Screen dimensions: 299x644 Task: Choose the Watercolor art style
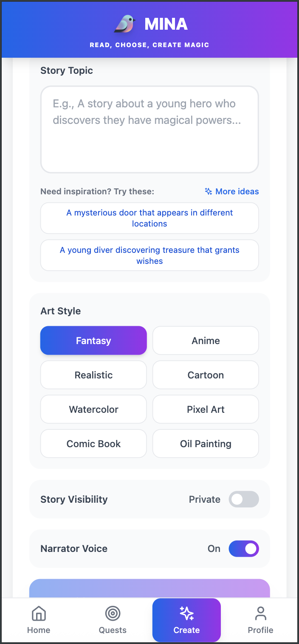pos(93,409)
